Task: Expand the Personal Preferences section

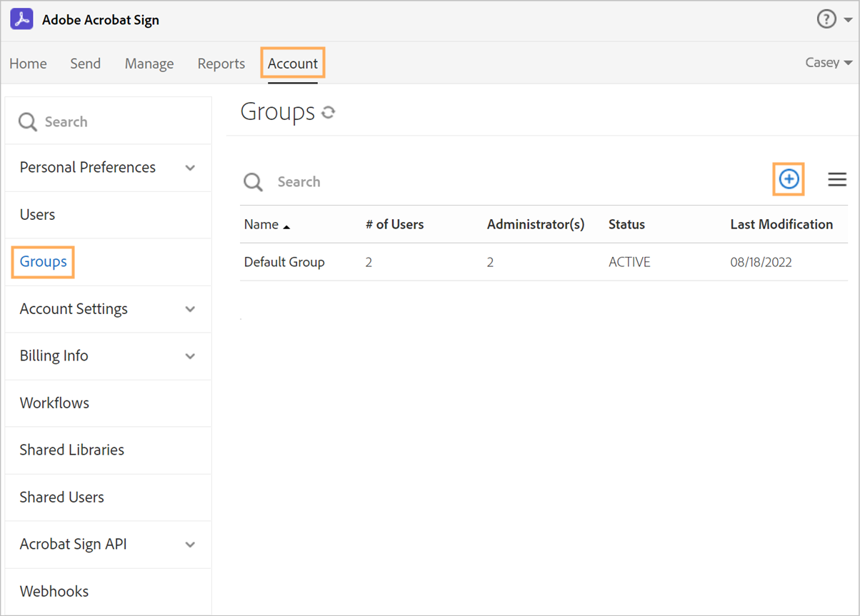Action: (x=190, y=168)
